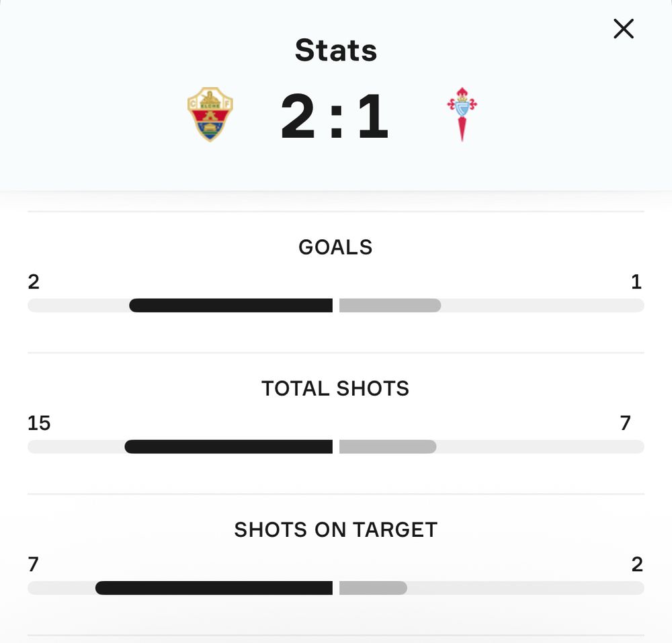Click the GOALS section header

(335, 247)
